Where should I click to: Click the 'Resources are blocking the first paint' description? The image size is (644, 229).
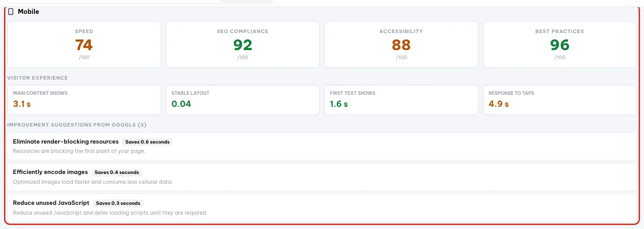(79, 151)
